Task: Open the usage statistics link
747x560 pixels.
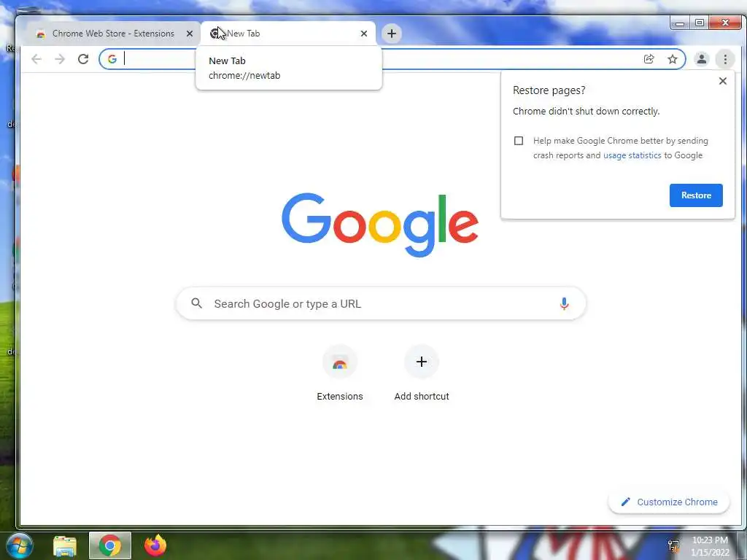Action: tap(632, 155)
